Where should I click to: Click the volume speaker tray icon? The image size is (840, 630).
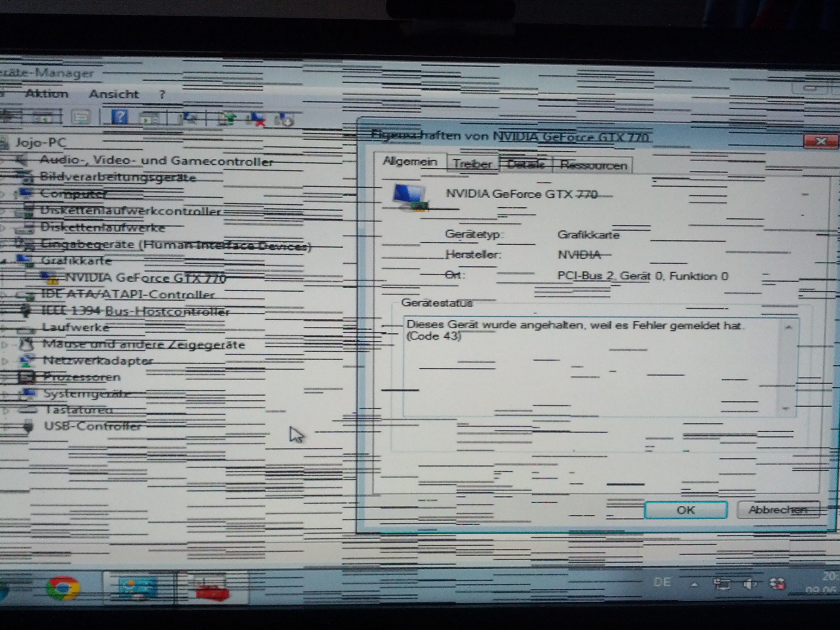(749, 584)
